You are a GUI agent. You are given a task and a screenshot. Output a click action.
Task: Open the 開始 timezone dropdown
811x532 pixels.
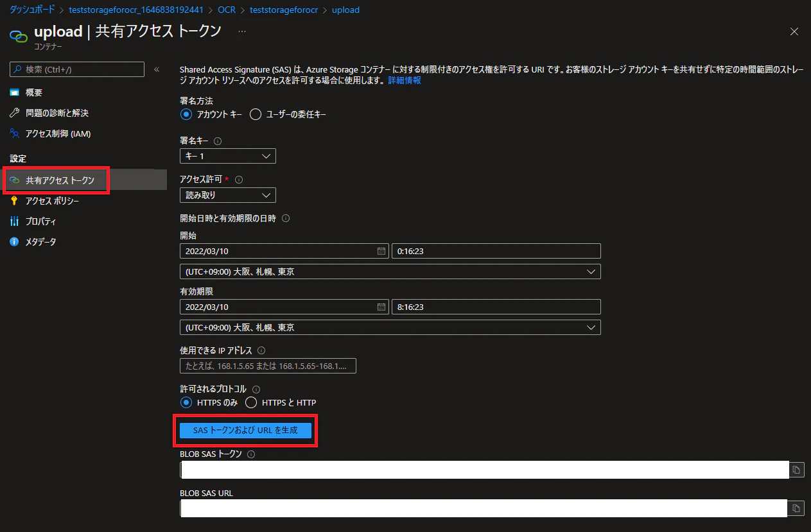pyautogui.click(x=390, y=271)
